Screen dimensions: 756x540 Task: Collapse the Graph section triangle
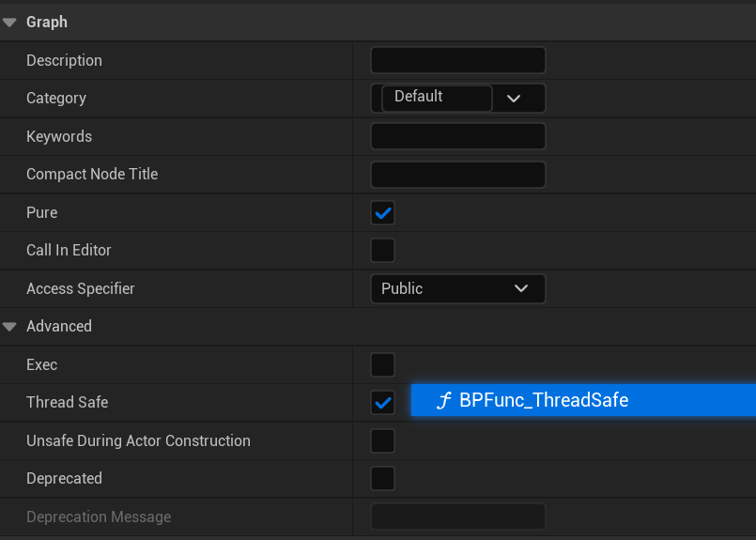10,22
